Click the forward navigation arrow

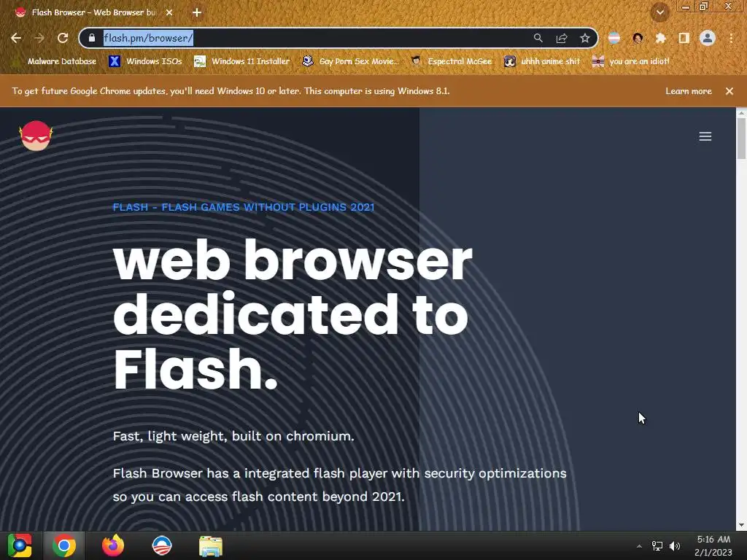tap(39, 38)
